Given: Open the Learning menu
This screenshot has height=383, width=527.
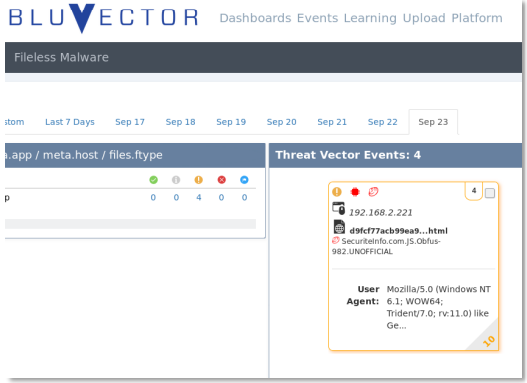Looking at the screenshot, I should 370,18.
